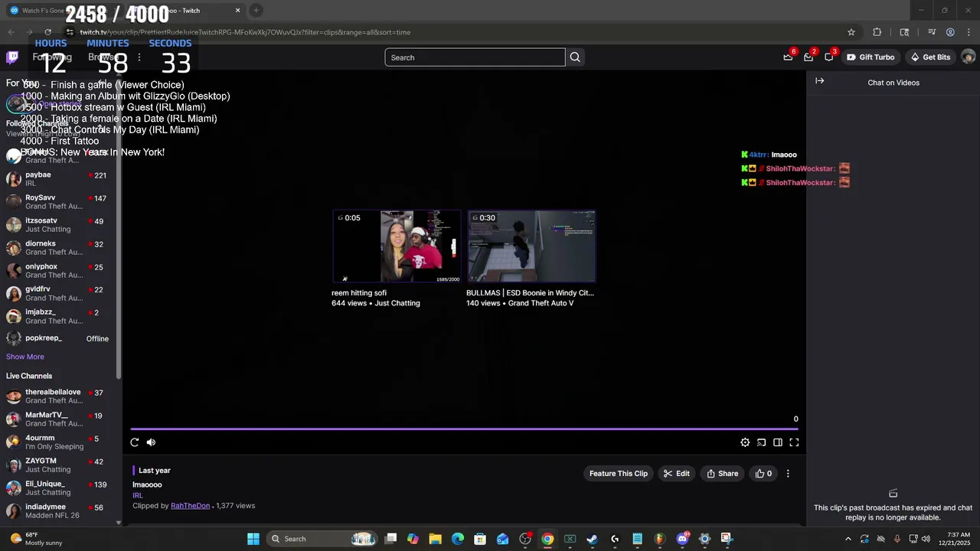The height and width of the screenshot is (551, 980).
Task: Open the therealbellalove live channel
Action: 60,396
